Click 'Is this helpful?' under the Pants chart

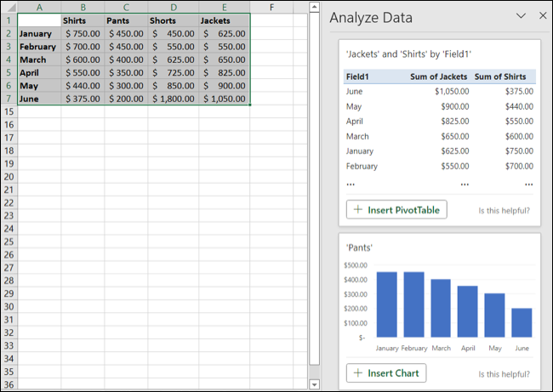504,374
